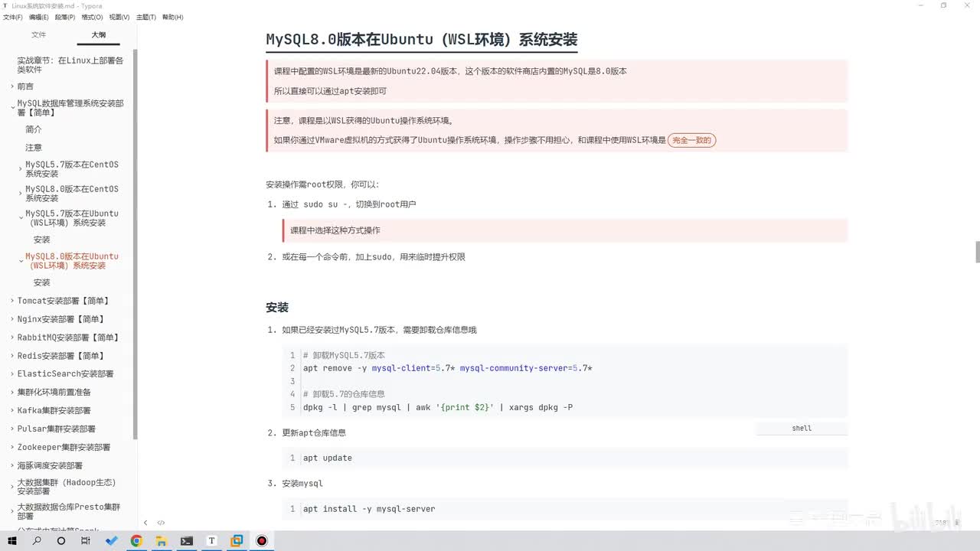Jump to Zookeeper集群安装部署 in outline
Screen dimensions: 980x551
point(64,448)
